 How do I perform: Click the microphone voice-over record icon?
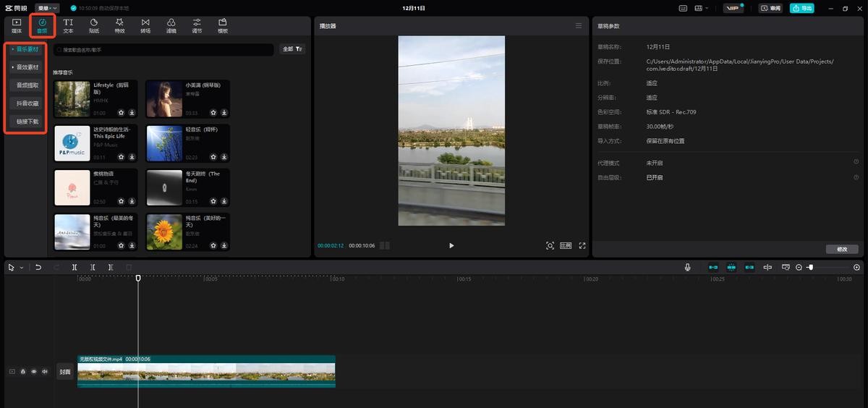pos(688,268)
